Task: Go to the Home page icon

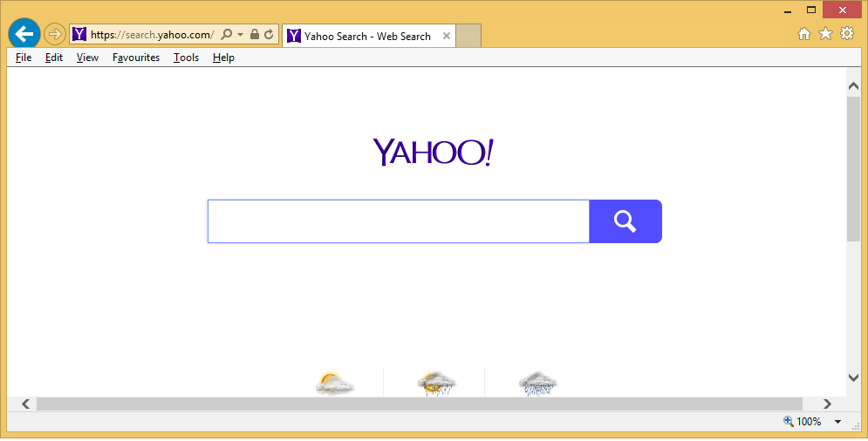Action: point(803,34)
